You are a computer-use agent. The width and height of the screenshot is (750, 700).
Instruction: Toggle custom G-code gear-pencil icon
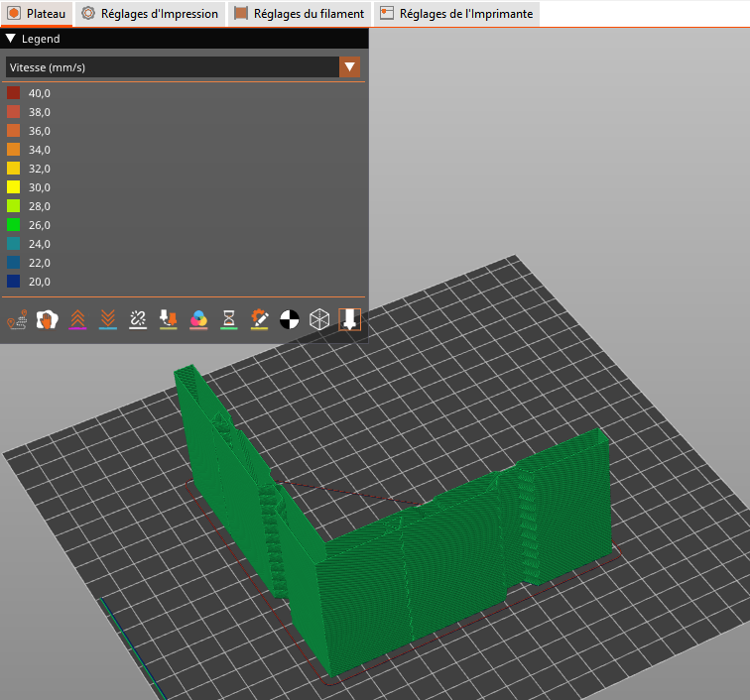click(259, 319)
